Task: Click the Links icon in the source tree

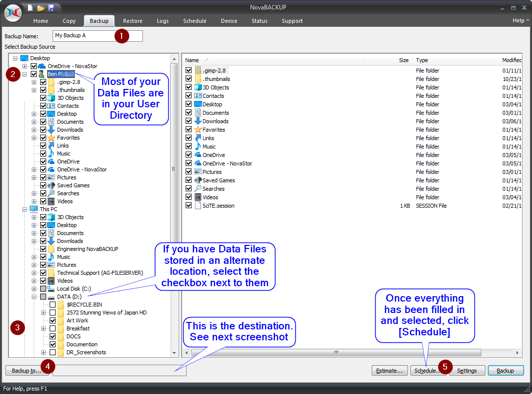Action: 51,146
